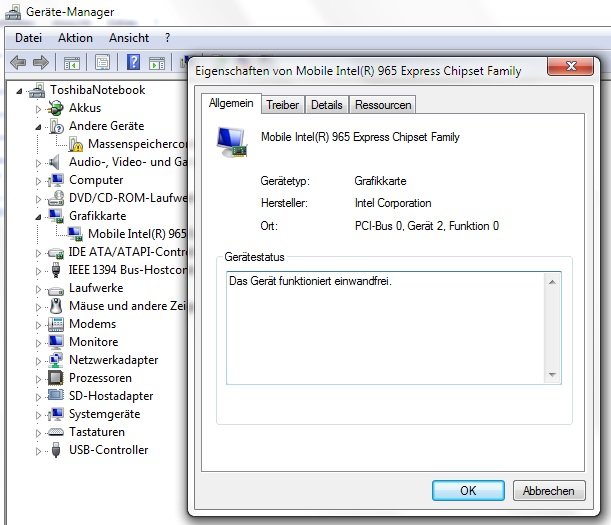This screenshot has height=525, width=611.
Task: Select the Modems phone icon
Action: pyautogui.click(x=56, y=324)
